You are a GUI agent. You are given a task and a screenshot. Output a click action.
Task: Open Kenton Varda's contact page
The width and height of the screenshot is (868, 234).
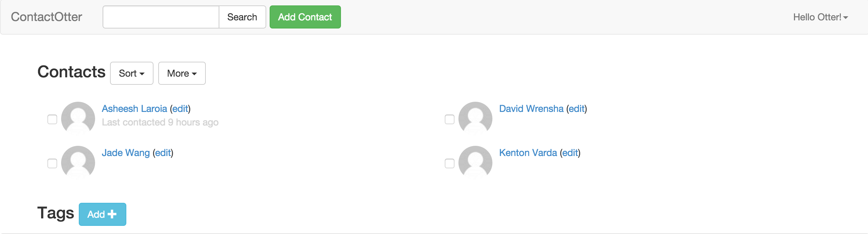point(528,153)
